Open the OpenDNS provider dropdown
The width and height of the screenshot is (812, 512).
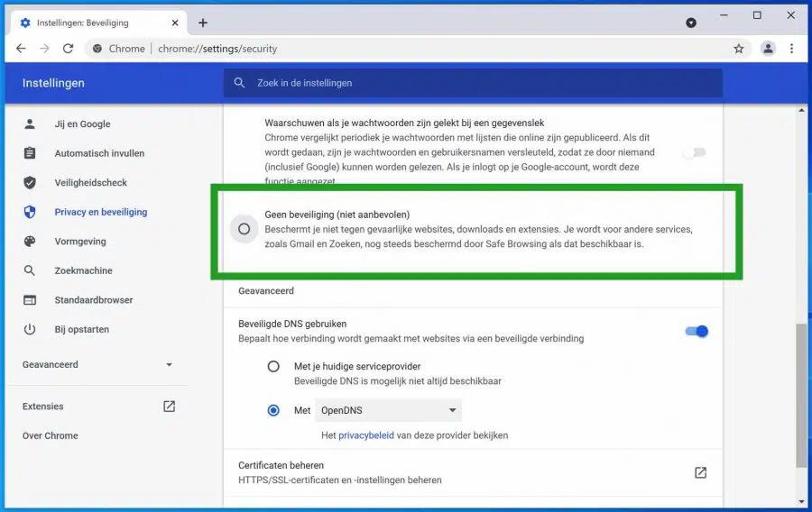[388, 411]
